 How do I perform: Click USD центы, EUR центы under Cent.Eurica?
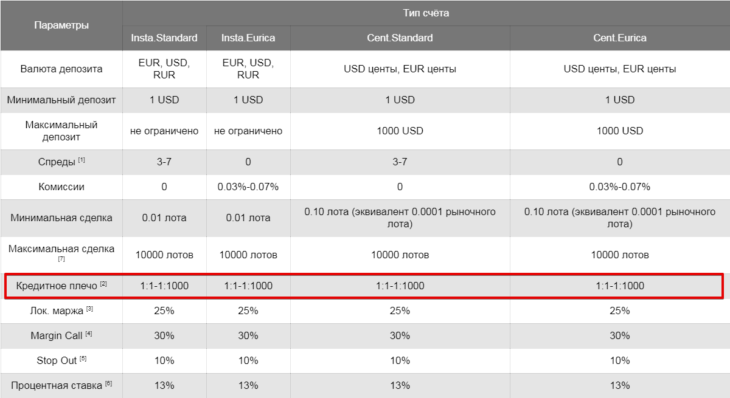pos(620,69)
